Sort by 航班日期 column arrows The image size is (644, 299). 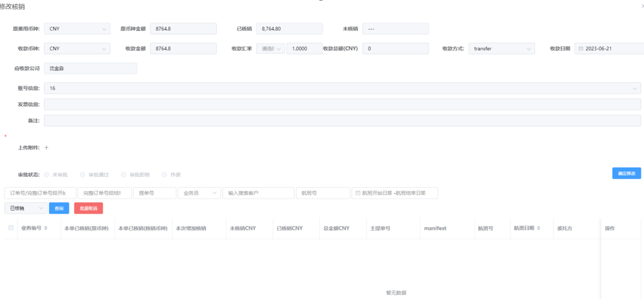coord(538,228)
